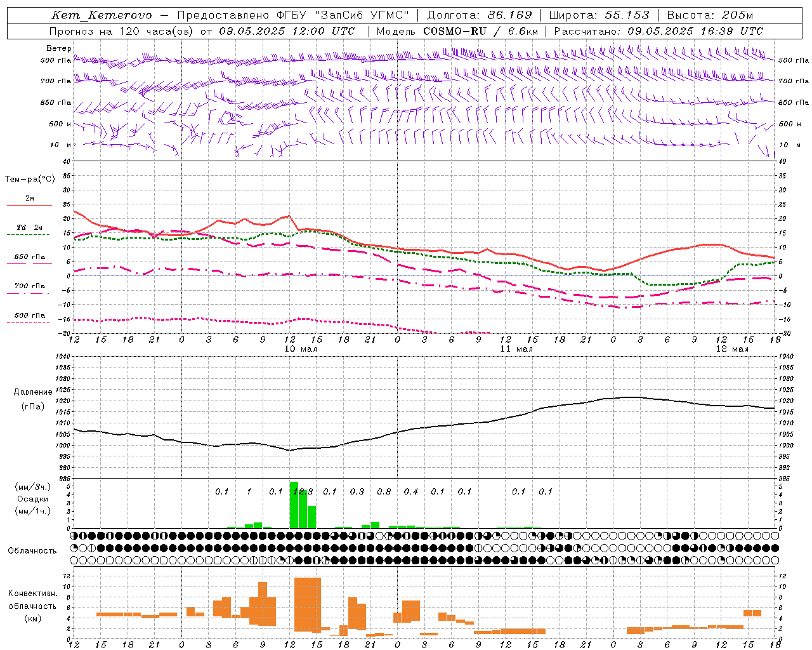Click the elevation value "Высота: 205м"
This screenshot has height=650, width=812.
pyautogui.click(x=710, y=15)
